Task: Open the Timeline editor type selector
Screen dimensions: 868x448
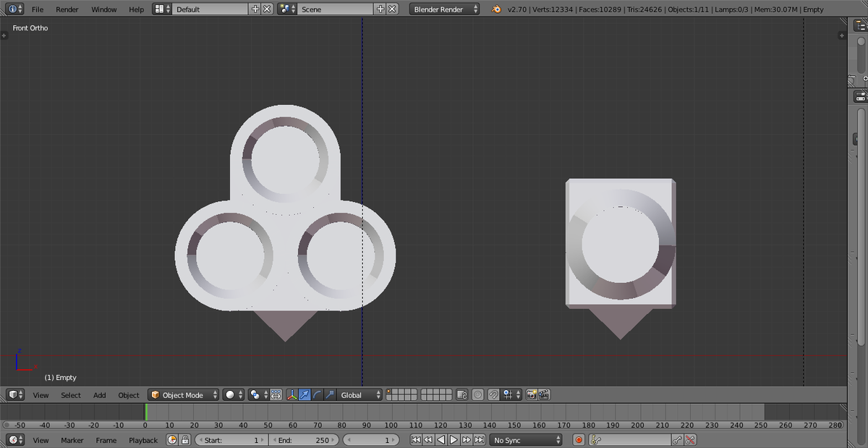Action: point(15,440)
